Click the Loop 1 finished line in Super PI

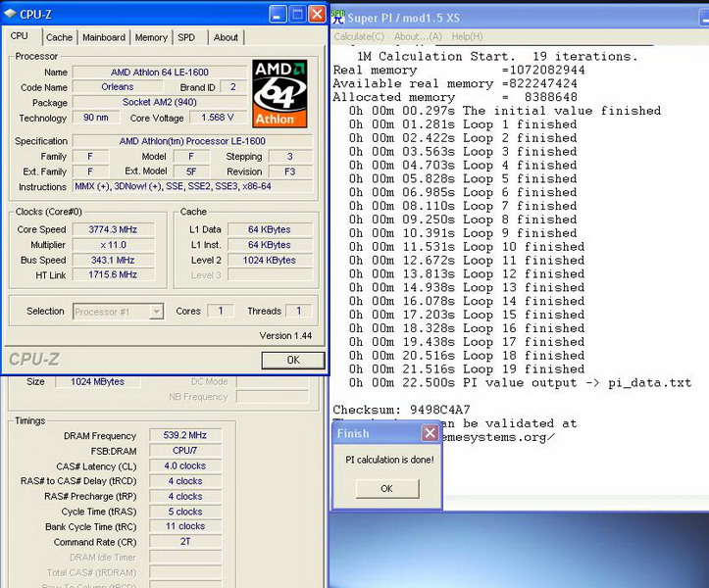tap(463, 124)
